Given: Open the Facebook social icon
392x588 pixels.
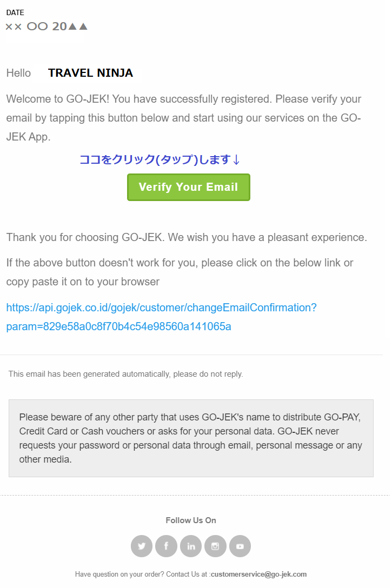Looking at the screenshot, I should [166, 546].
